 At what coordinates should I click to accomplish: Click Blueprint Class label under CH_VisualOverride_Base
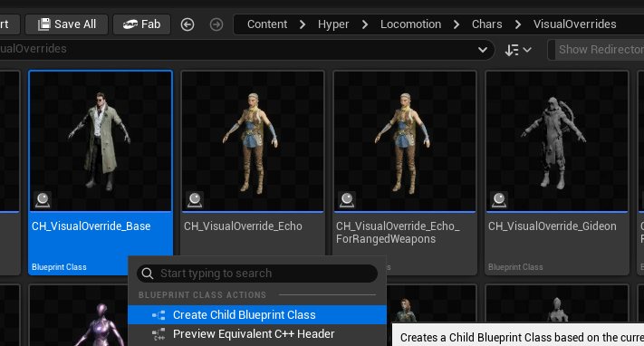click(59, 267)
